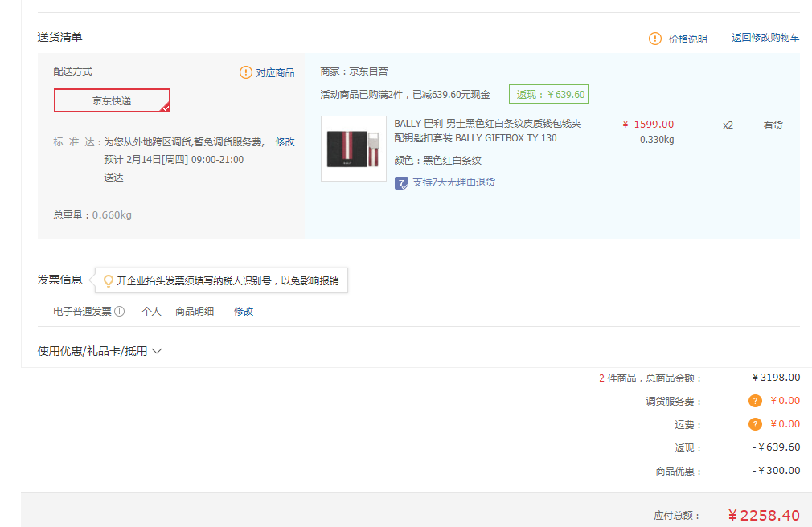
Task: Open the BALLY 巴利 product title
Action: (x=488, y=131)
